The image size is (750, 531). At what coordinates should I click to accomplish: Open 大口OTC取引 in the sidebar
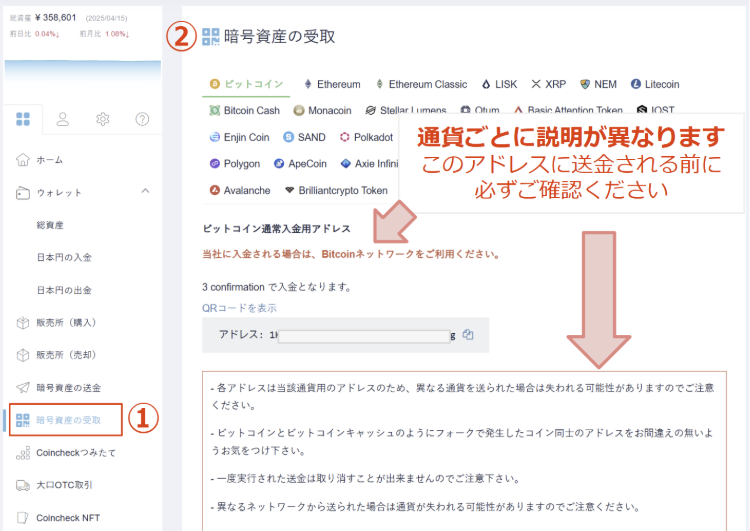coord(65,485)
